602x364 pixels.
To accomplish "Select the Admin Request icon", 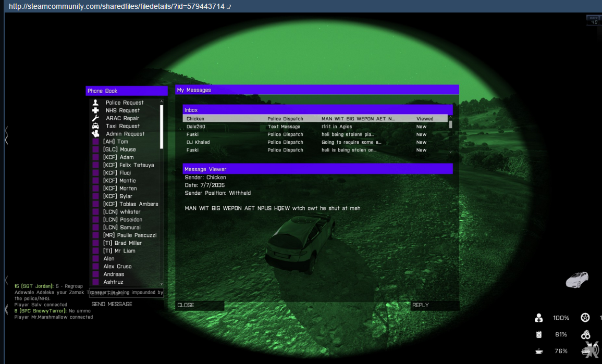I will pos(95,133).
